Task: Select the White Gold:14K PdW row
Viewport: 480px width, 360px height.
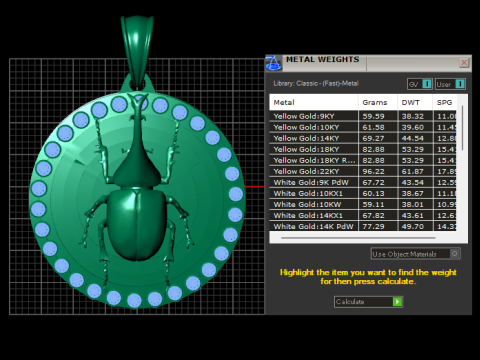Action: [x=363, y=226]
